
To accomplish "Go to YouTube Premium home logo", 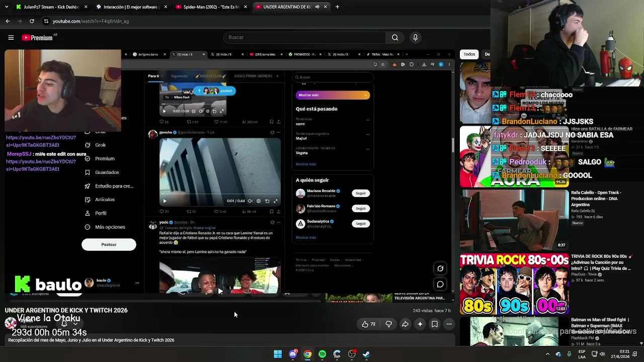I will point(38,38).
